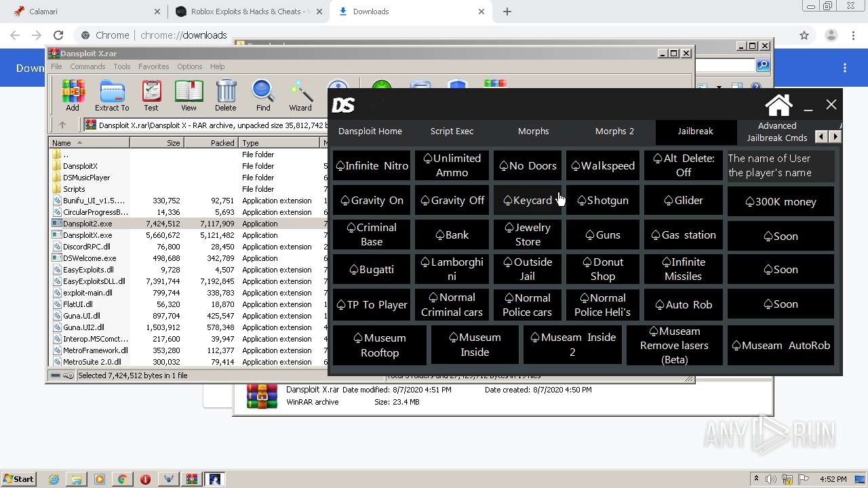Click the Wizard wand icon

point(300,96)
